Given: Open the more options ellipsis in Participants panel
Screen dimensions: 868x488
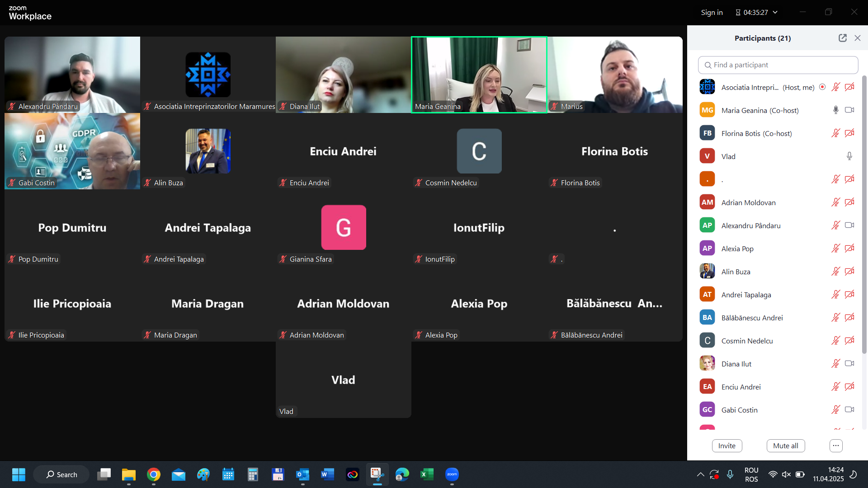Looking at the screenshot, I should click(836, 446).
